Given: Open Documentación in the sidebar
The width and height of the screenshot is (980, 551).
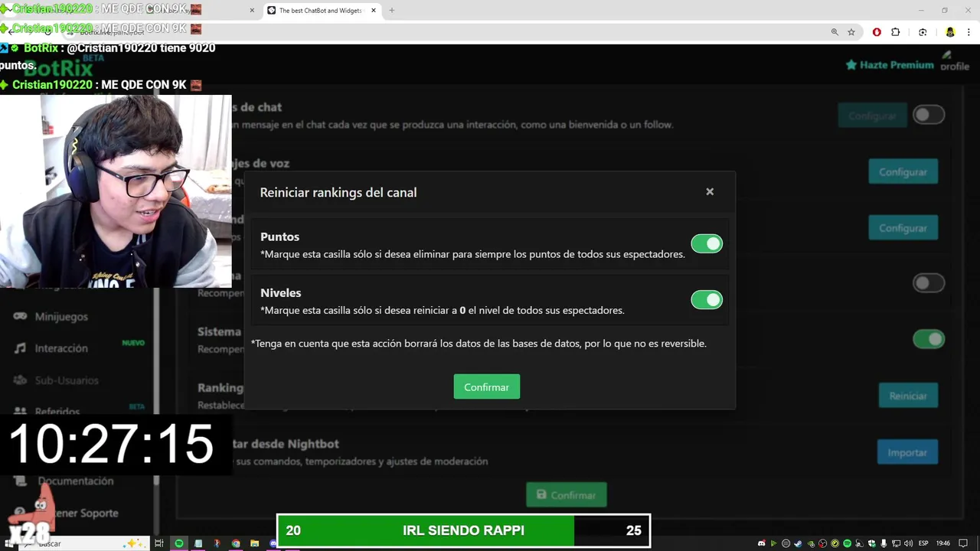Looking at the screenshot, I should click(x=76, y=481).
